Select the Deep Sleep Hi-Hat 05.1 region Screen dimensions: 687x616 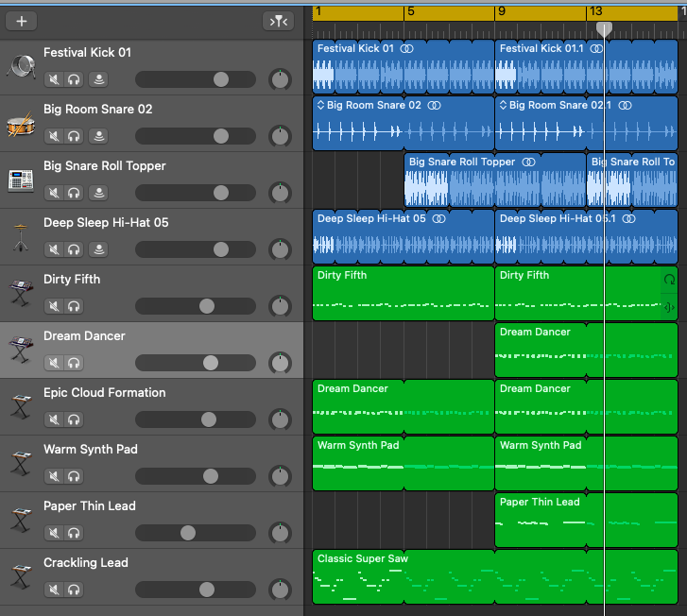[x=586, y=236]
